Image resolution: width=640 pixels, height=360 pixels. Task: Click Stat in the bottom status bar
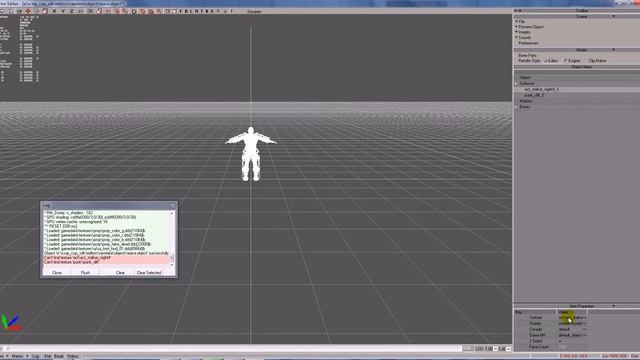pos(47,356)
